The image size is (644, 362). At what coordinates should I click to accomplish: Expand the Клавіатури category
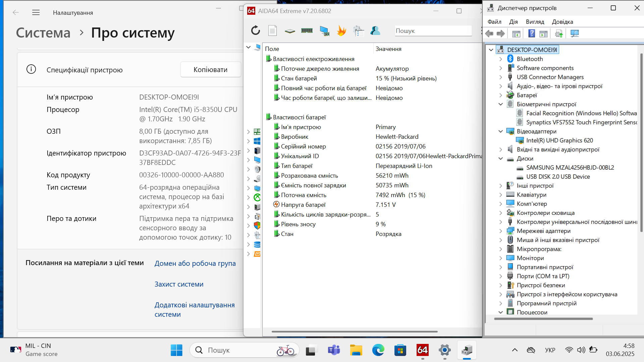coord(500,195)
